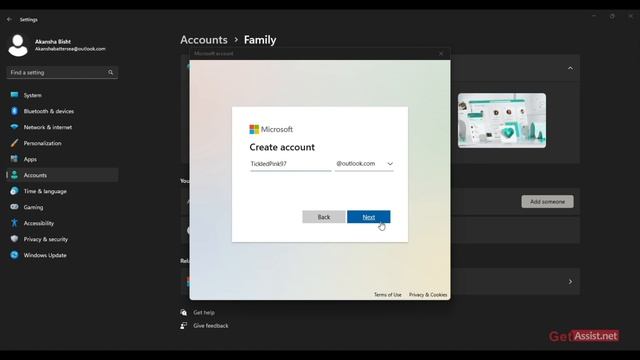
Task: Click the Get help icon
Action: click(x=184, y=312)
